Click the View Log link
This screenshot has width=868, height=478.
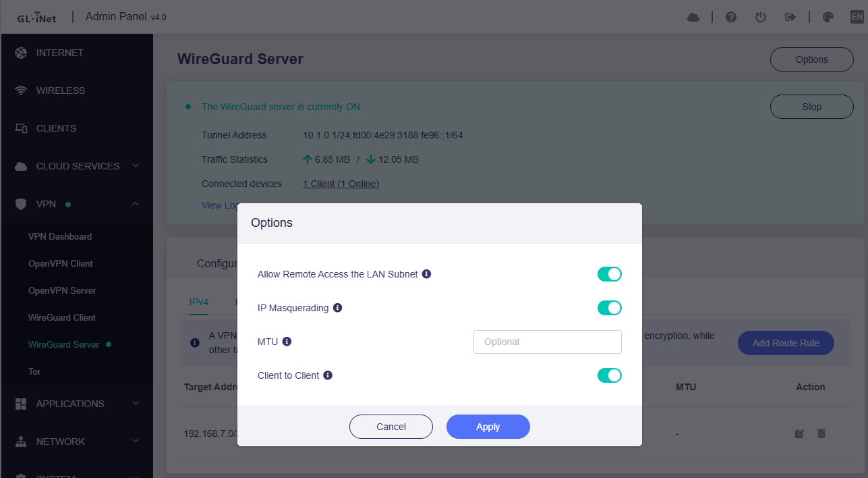coord(220,205)
